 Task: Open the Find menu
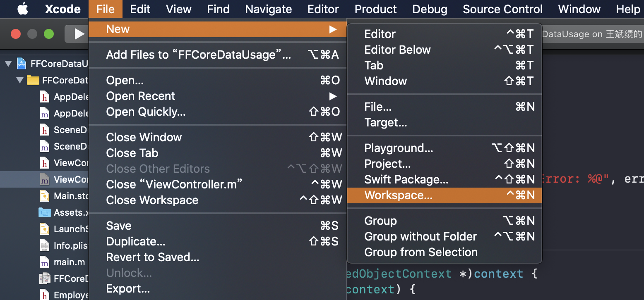tap(218, 9)
